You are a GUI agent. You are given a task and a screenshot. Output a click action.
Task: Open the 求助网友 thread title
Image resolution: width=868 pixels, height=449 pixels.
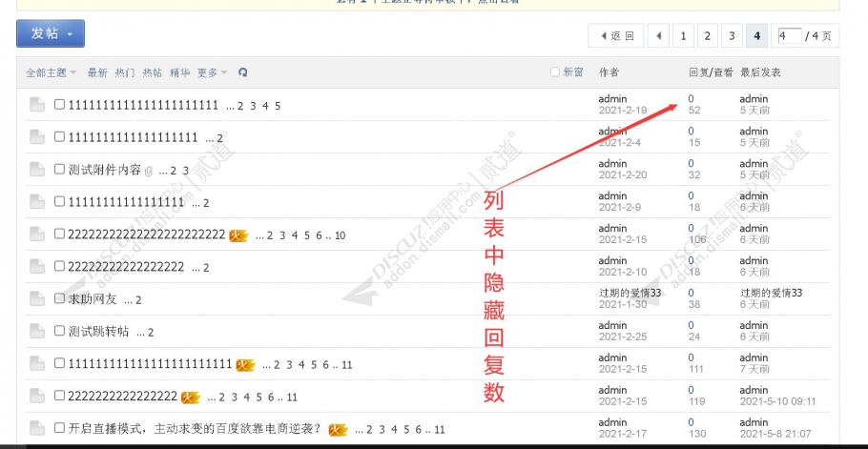(93, 299)
